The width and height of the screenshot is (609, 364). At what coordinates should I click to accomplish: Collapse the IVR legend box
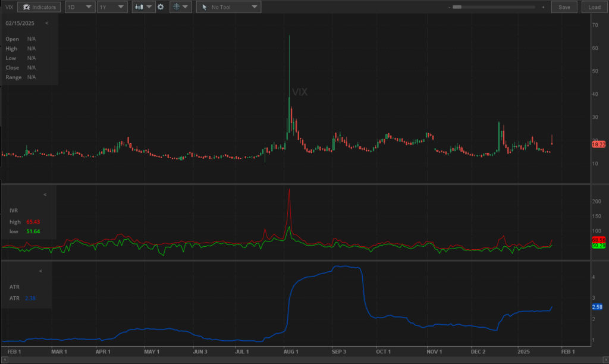[45, 194]
